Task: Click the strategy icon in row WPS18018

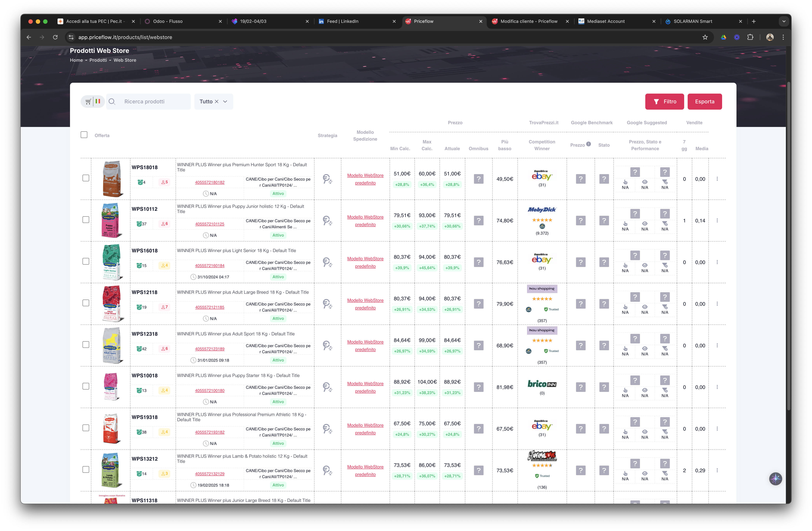Action: pyautogui.click(x=327, y=179)
